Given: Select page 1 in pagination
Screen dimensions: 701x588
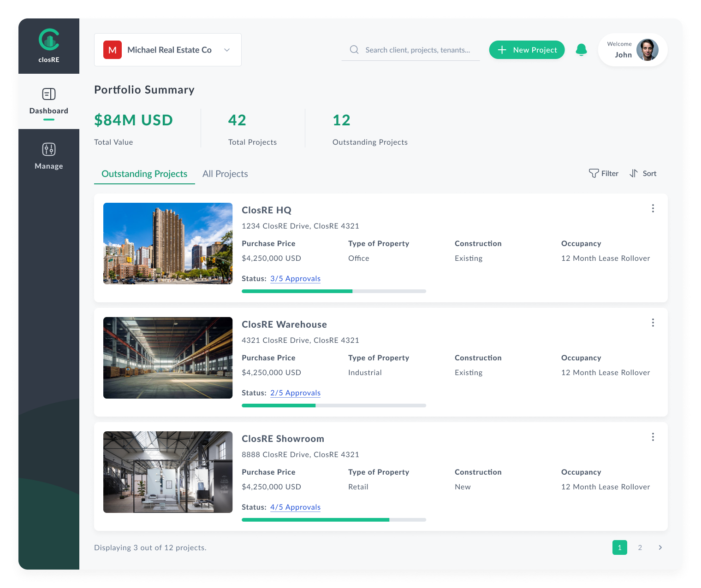Looking at the screenshot, I should 620,547.
